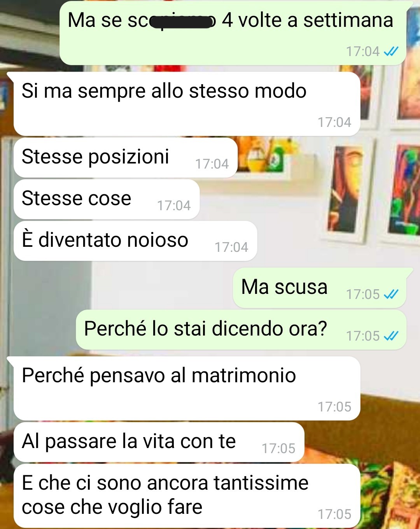The width and height of the screenshot is (420, 529).
Task: Tap the green 'Ma scusa' sent bubble
Action: (x=320, y=288)
